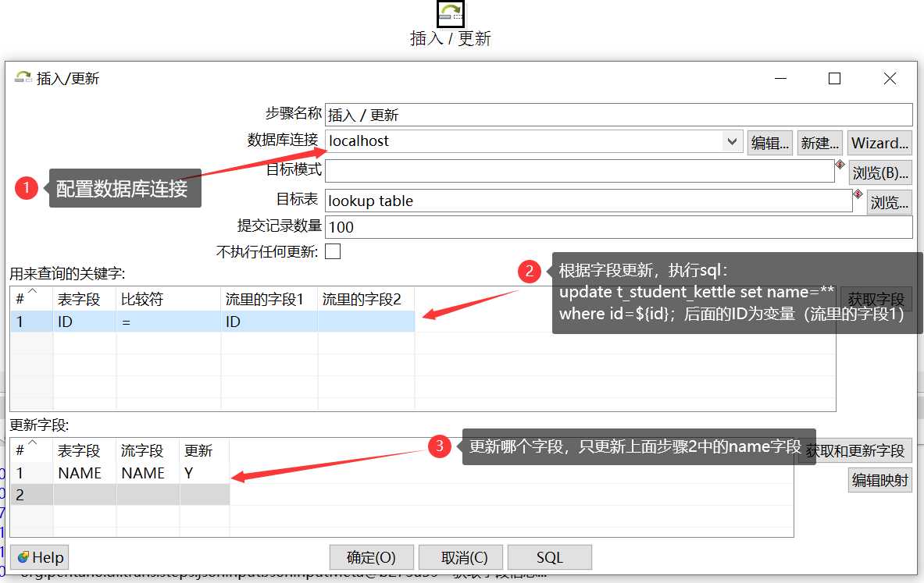Viewport: 924px width, 583px height.
Task: Click the 比较符 column header
Action: pos(168,299)
